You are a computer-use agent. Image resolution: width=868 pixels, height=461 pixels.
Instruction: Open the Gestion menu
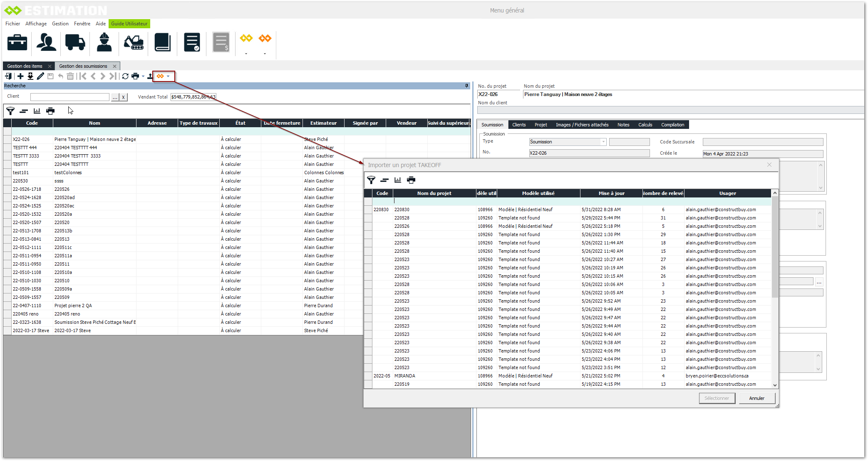coord(60,24)
